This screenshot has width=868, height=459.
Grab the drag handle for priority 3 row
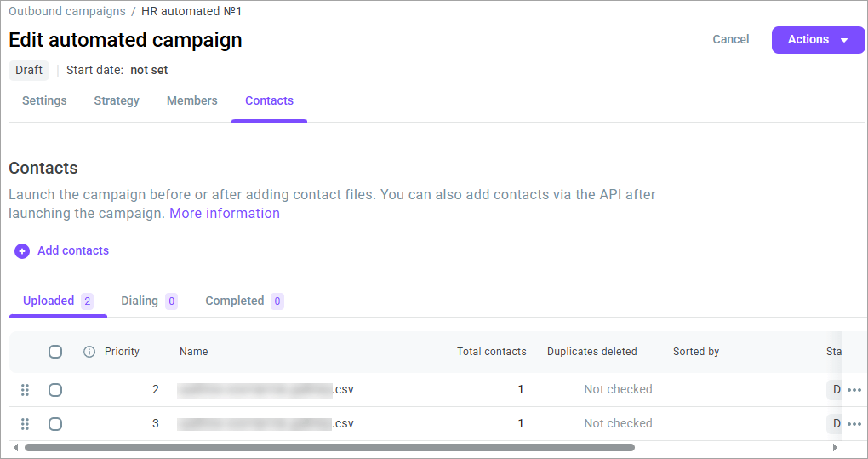tap(25, 424)
